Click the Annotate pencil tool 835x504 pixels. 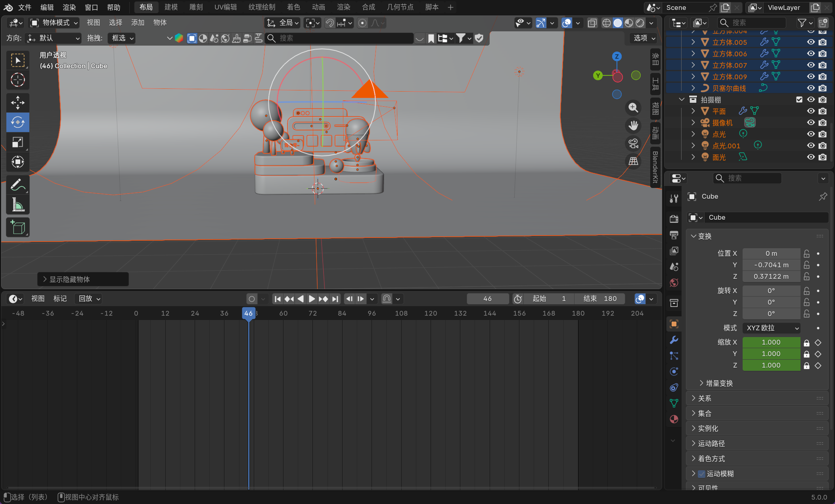pyautogui.click(x=17, y=185)
